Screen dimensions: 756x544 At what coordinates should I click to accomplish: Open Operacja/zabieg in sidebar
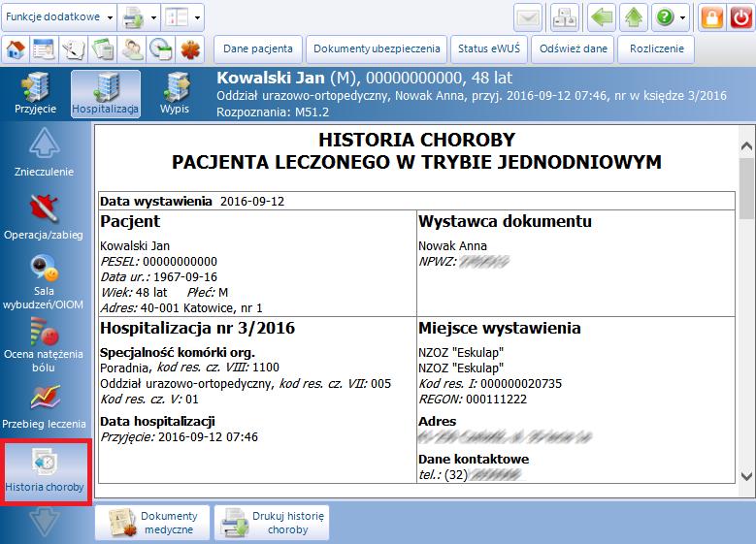44,216
